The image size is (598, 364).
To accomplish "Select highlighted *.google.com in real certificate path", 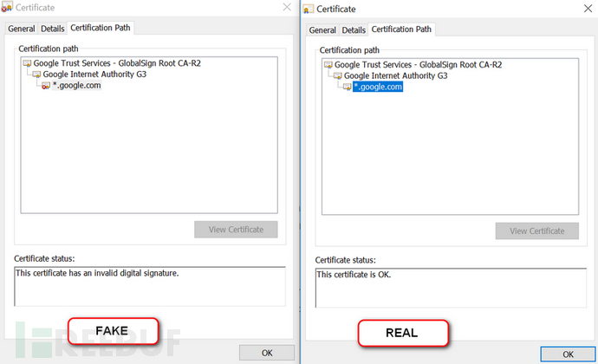I will pyautogui.click(x=378, y=87).
